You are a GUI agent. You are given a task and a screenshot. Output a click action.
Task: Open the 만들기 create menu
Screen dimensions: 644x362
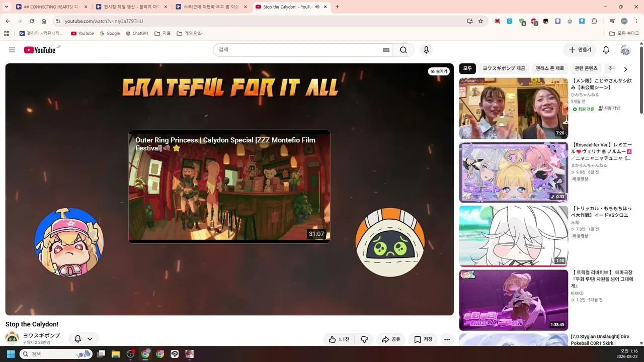(x=580, y=50)
